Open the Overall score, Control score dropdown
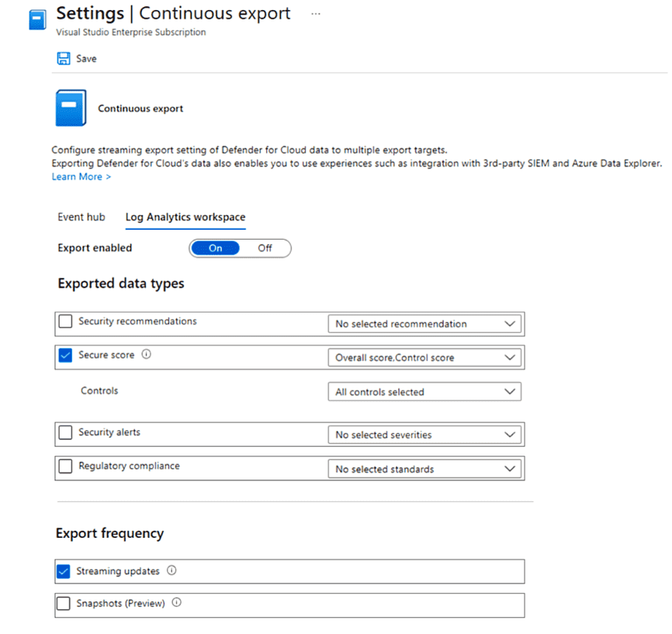 (x=424, y=358)
